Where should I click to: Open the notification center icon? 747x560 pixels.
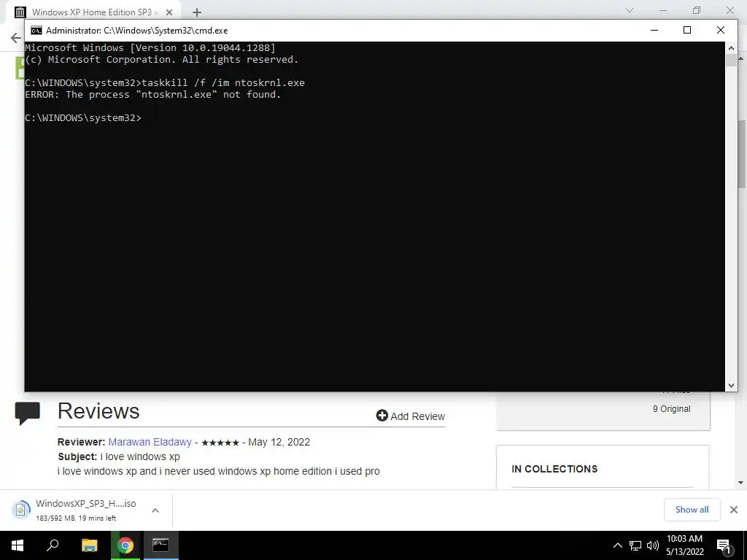click(x=724, y=546)
